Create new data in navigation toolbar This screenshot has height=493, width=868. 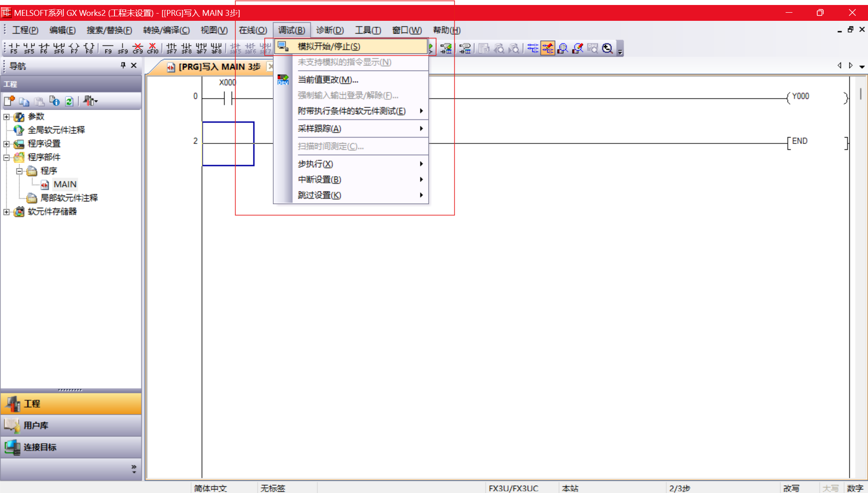coord(10,101)
